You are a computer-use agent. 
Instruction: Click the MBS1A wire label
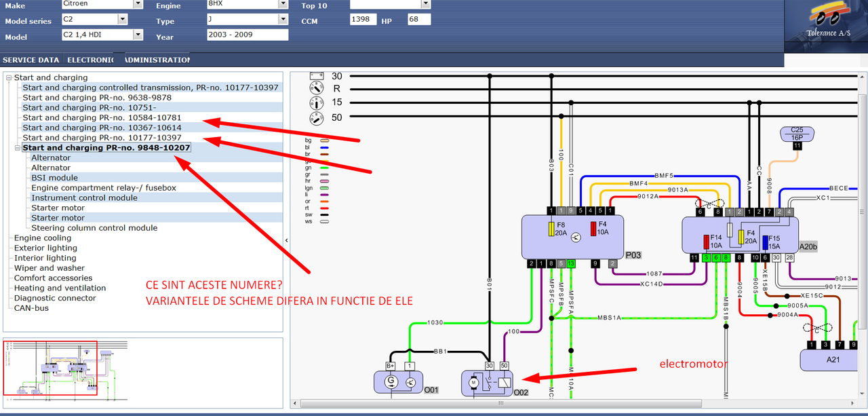(609, 317)
